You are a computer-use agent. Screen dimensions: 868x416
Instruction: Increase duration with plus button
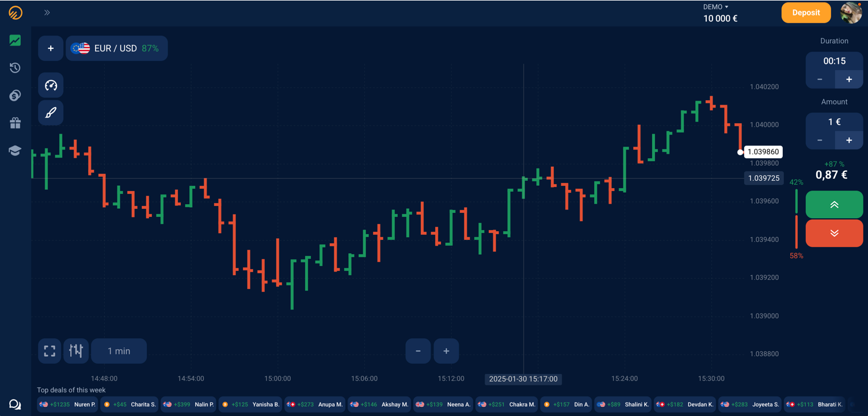[x=848, y=79]
